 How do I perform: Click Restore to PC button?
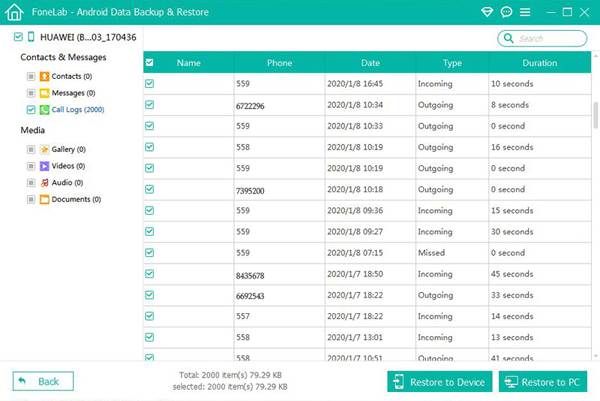click(x=543, y=381)
